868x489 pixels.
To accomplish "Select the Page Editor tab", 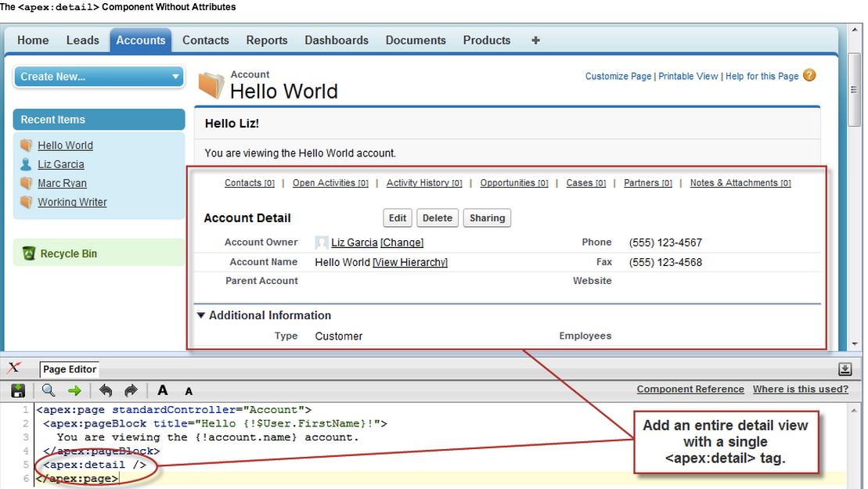I will pyautogui.click(x=70, y=369).
